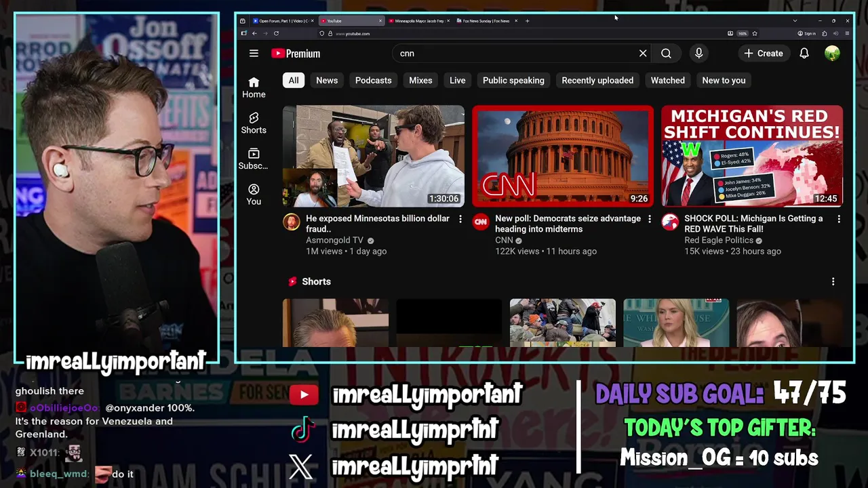Screen dimensions: 868x488
Task: Open the account avatar menu
Action: tap(832, 54)
